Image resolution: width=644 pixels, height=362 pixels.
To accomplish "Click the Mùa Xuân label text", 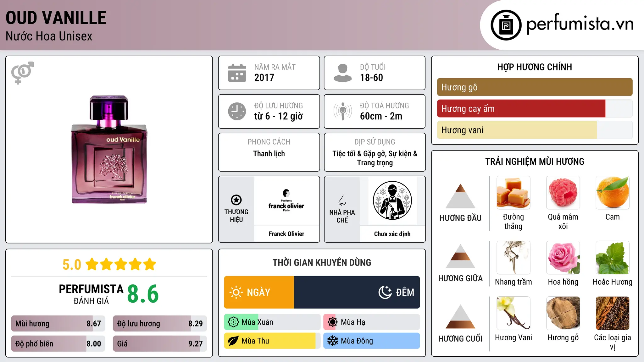I will 257,322.
